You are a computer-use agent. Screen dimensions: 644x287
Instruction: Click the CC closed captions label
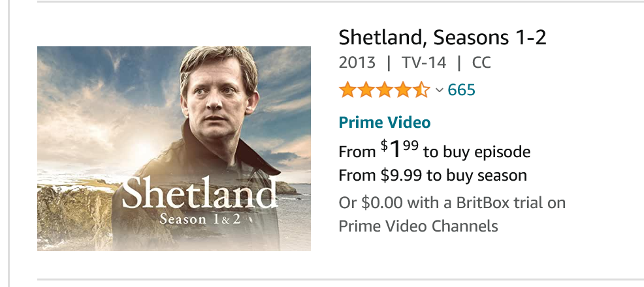481,63
